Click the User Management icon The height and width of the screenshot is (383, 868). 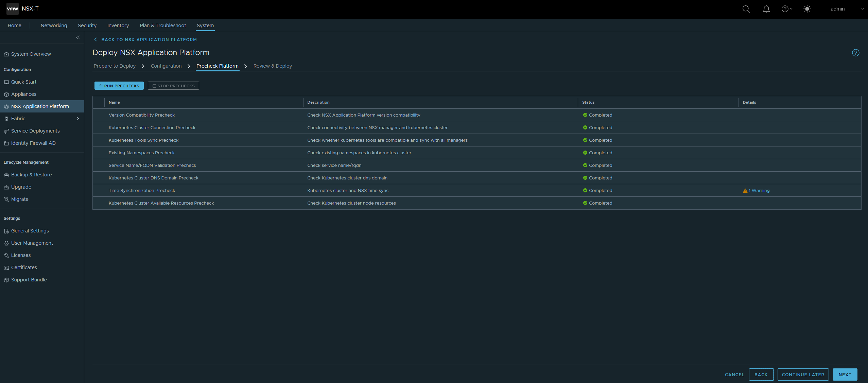tap(6, 243)
